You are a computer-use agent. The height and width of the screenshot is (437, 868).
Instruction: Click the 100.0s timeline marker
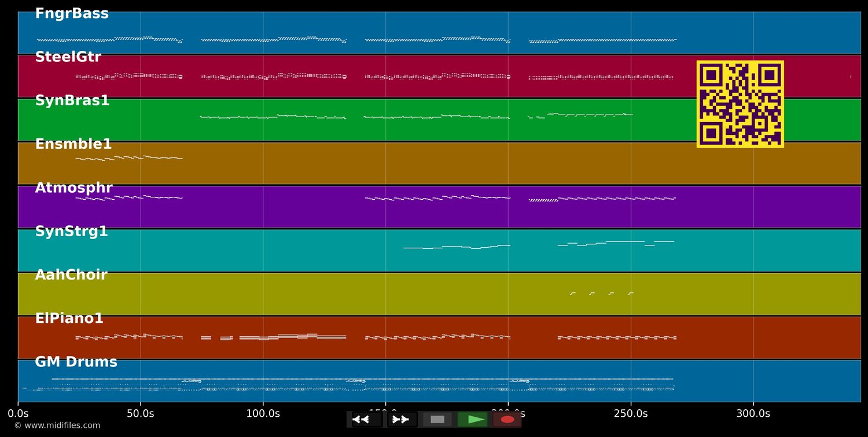pos(263,414)
